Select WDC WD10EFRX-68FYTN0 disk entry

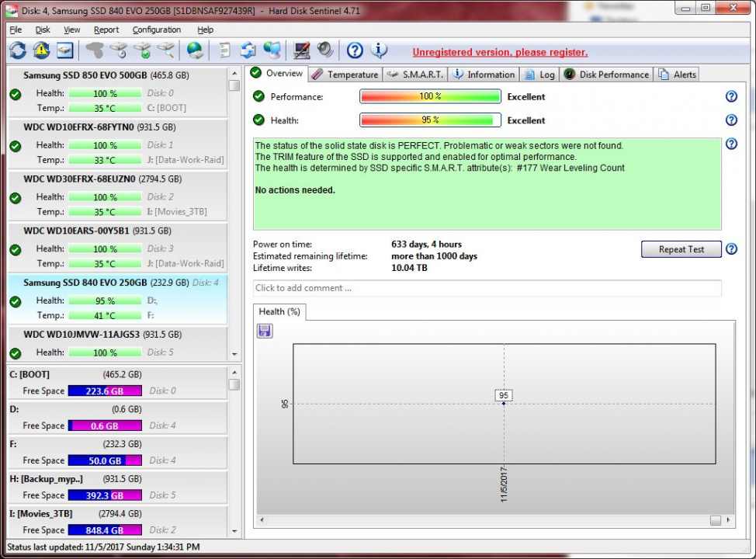tap(117, 144)
